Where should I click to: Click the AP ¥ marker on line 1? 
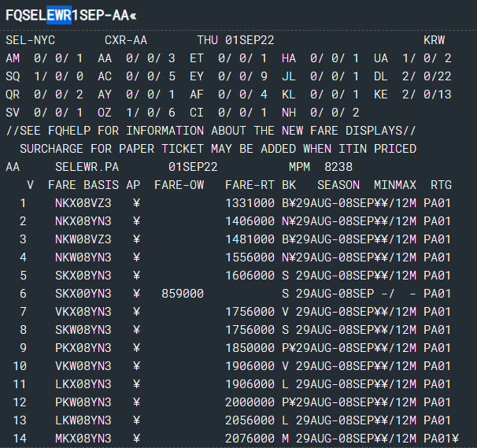click(x=137, y=203)
